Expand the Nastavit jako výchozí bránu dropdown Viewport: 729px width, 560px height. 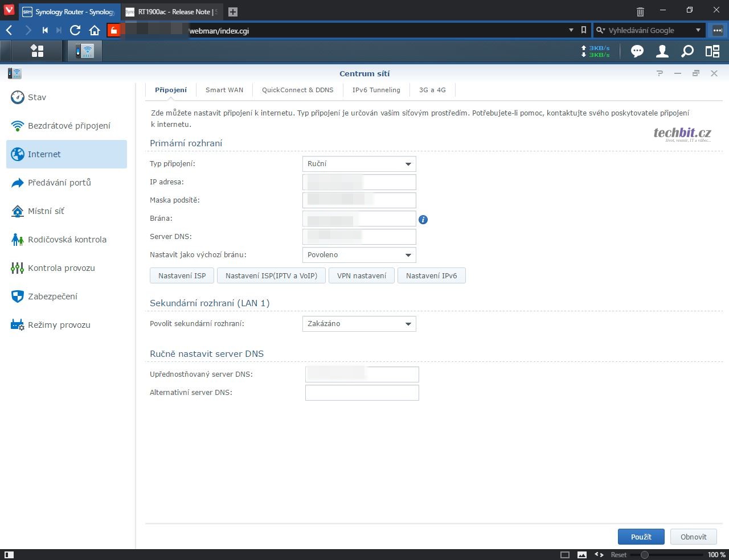click(359, 255)
